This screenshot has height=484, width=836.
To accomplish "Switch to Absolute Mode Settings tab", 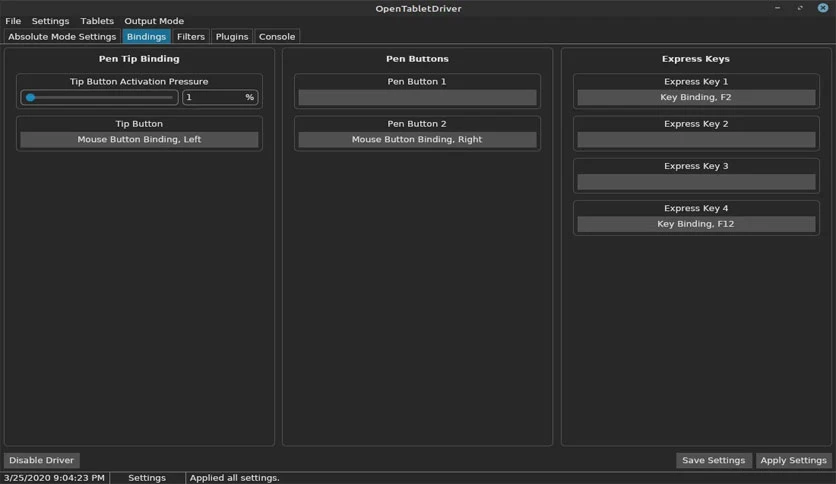I will point(62,36).
